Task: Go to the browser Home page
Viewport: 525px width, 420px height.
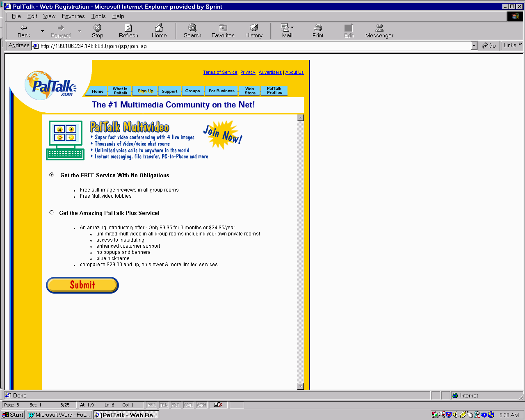Action: pyautogui.click(x=159, y=31)
